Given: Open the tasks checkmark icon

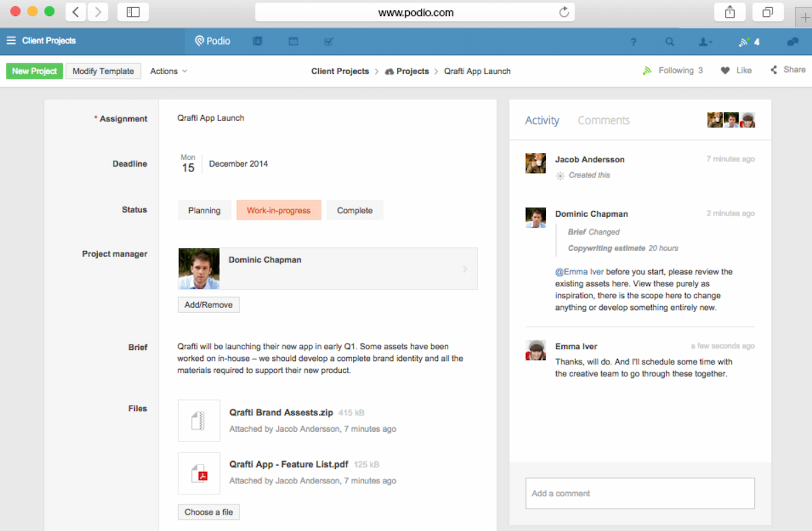Looking at the screenshot, I should (329, 41).
